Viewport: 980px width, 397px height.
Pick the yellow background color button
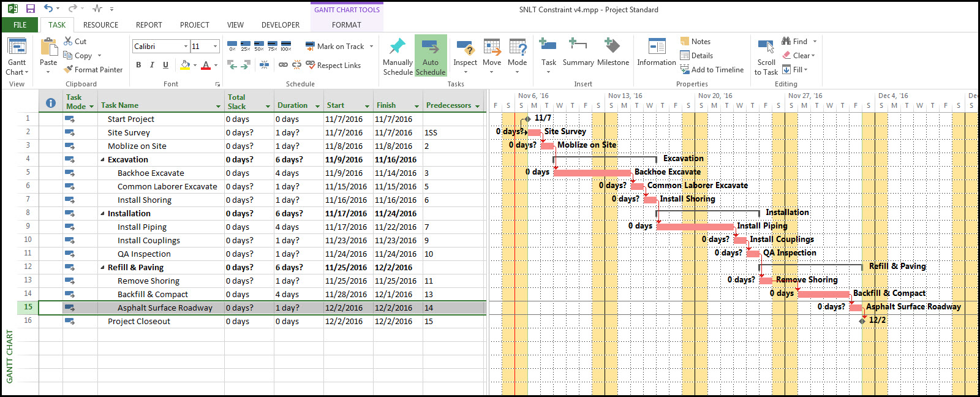pyautogui.click(x=186, y=64)
